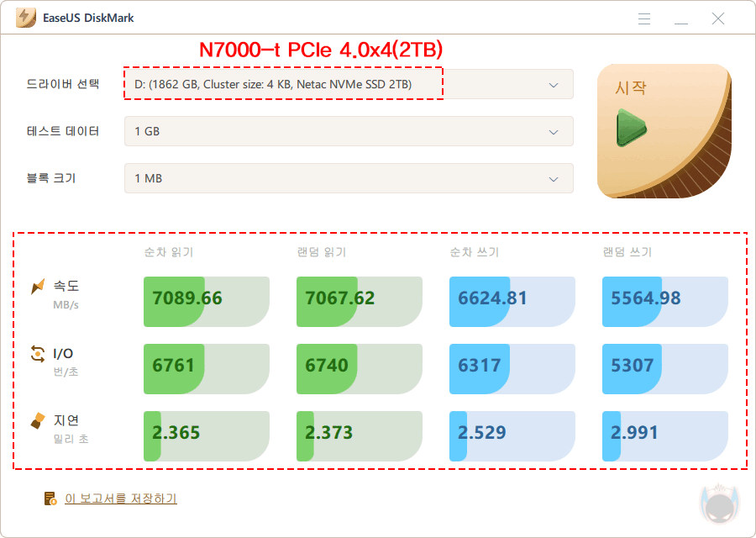Click the 지연 row label
756x538 pixels.
pos(66,420)
